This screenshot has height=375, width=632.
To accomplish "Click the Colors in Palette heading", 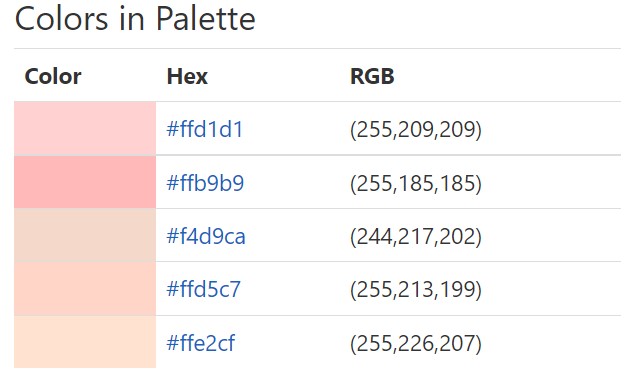I will (135, 19).
